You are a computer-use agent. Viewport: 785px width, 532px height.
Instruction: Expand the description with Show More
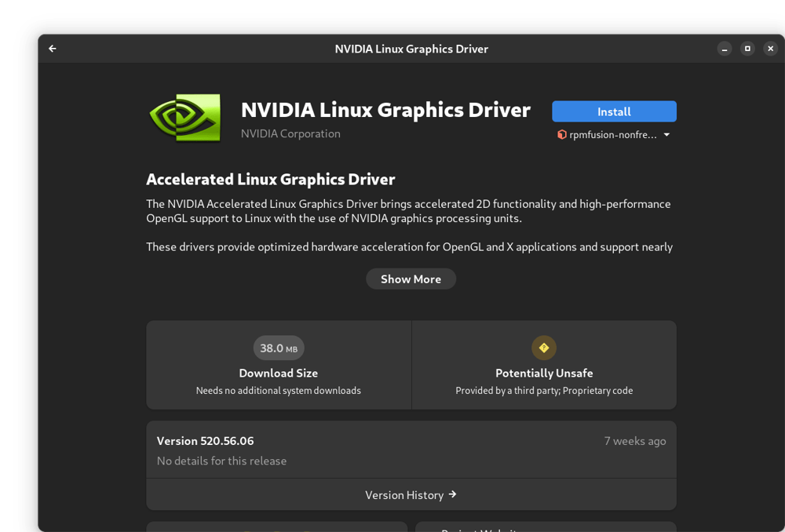pyautogui.click(x=411, y=279)
